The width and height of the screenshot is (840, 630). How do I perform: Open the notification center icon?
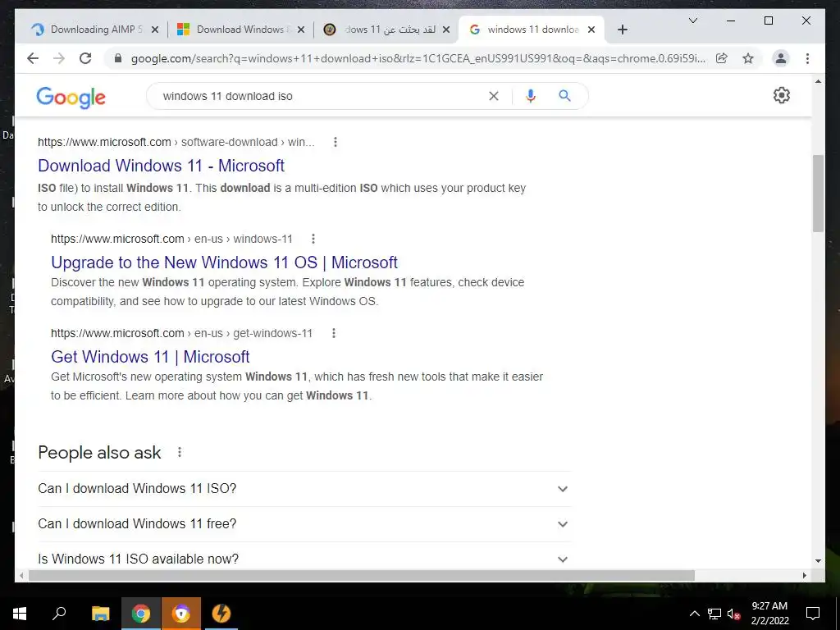[813, 614]
